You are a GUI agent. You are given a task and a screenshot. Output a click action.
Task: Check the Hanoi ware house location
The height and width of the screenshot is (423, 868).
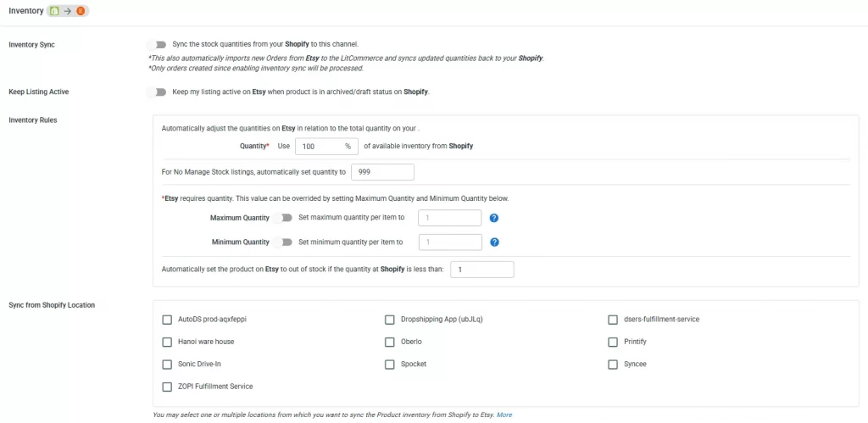click(x=167, y=342)
